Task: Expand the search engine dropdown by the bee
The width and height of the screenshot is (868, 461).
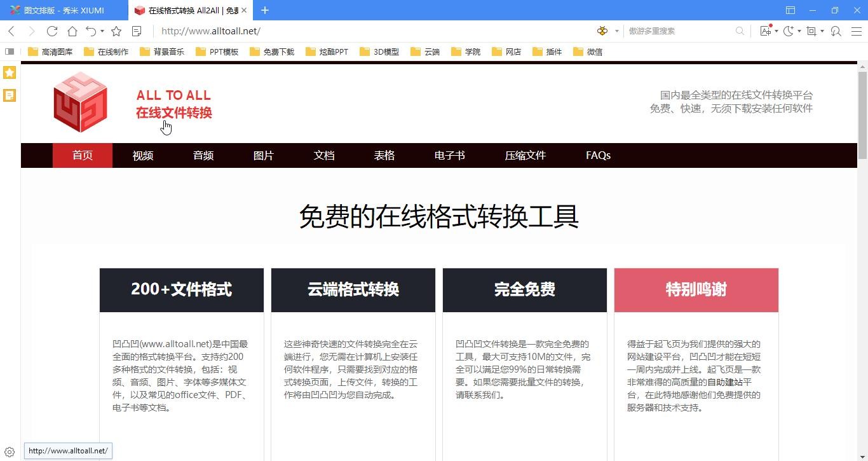Action: coord(616,31)
